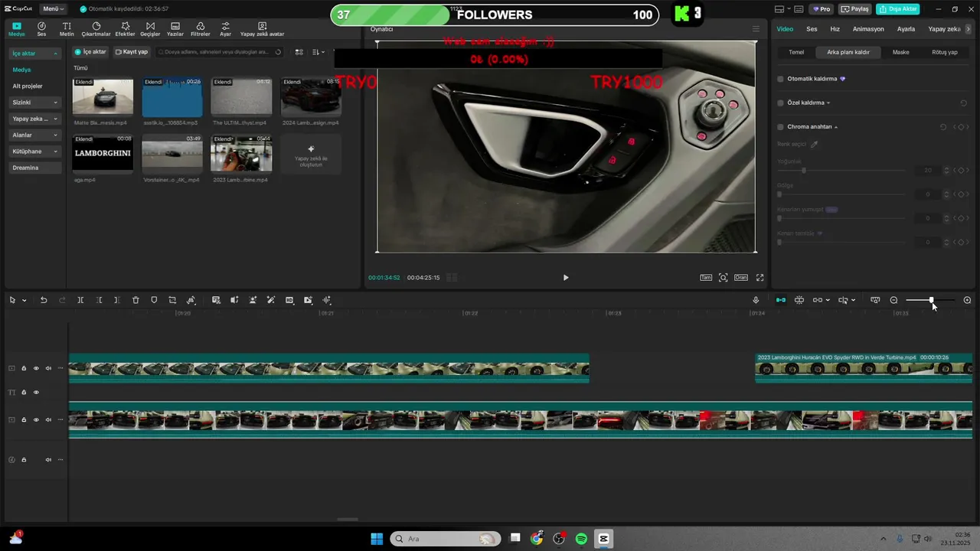The width and height of the screenshot is (980, 551).
Task: Click the İçe aktar import button
Action: coord(90,52)
